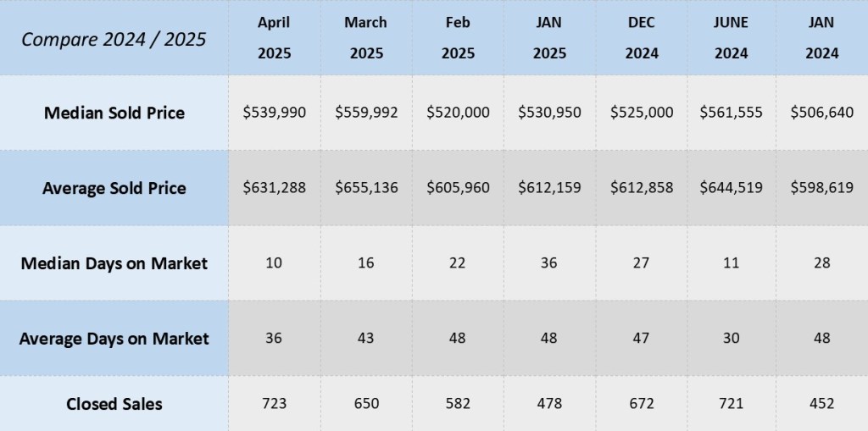Select the April 2025 column header
Screen dimensions: 868x431
click(x=275, y=38)
